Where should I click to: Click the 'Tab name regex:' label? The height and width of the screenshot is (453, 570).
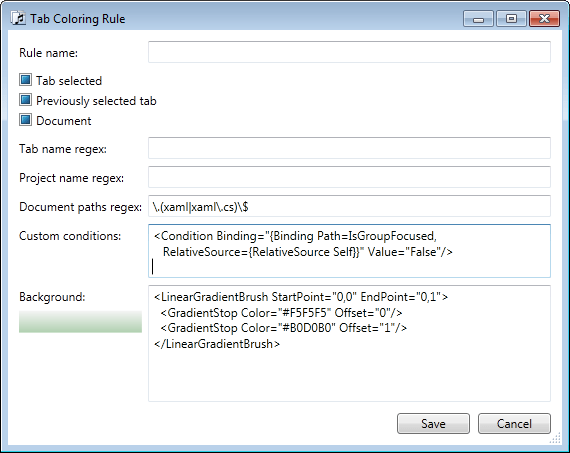[x=63, y=149]
